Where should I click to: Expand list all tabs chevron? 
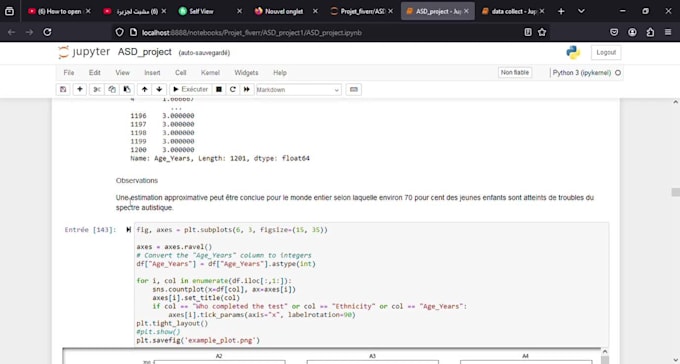point(581,11)
